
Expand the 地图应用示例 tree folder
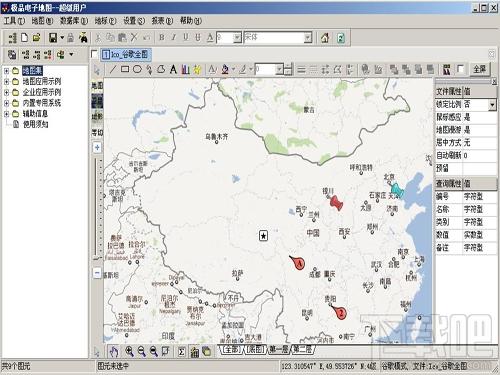tap(6, 81)
